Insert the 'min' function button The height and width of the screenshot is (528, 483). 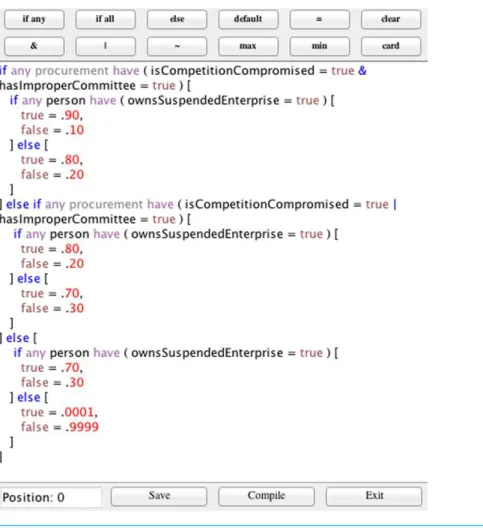(x=319, y=46)
